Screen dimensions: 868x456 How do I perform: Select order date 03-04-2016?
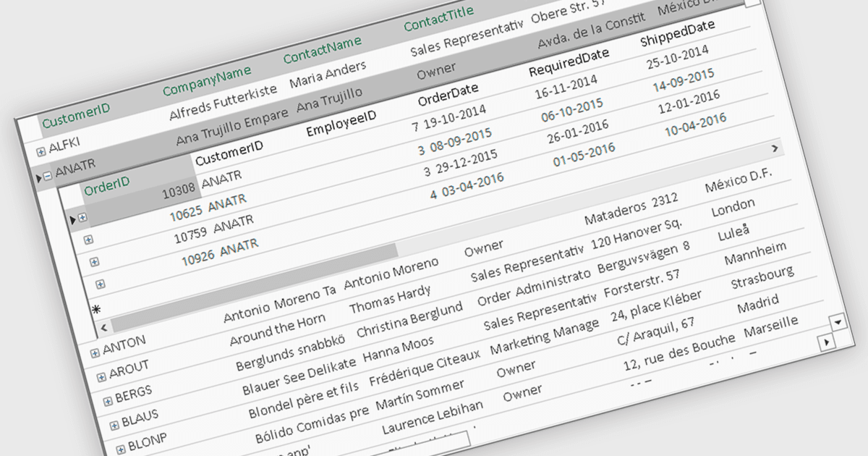(x=472, y=186)
